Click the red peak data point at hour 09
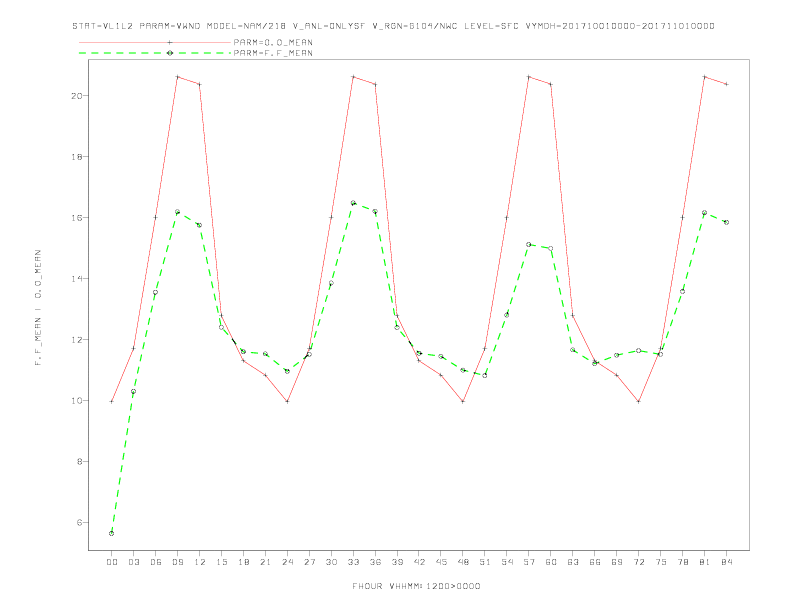Image resolution: width=792 pixels, height=612 pixels. [x=177, y=77]
